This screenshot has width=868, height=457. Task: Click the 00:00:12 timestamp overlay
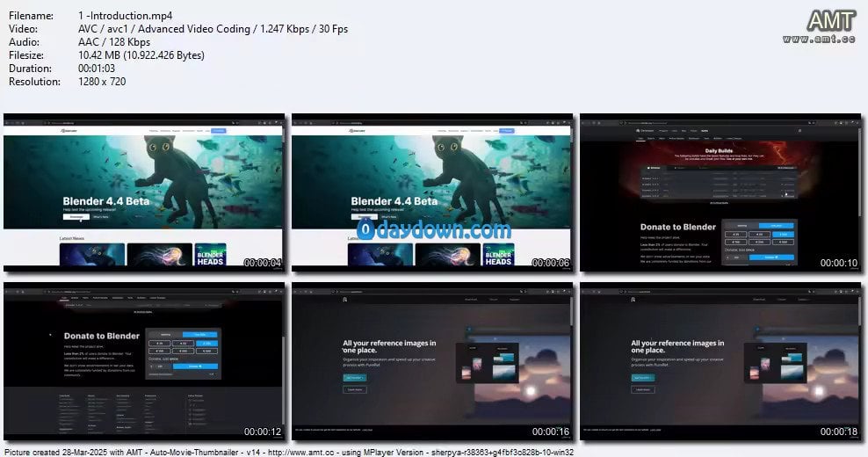[263, 432]
